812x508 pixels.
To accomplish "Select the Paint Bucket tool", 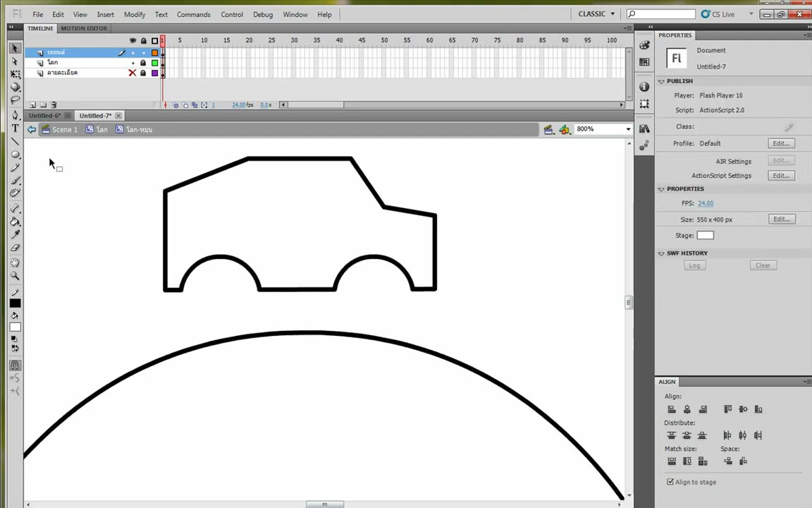I will tap(15, 222).
